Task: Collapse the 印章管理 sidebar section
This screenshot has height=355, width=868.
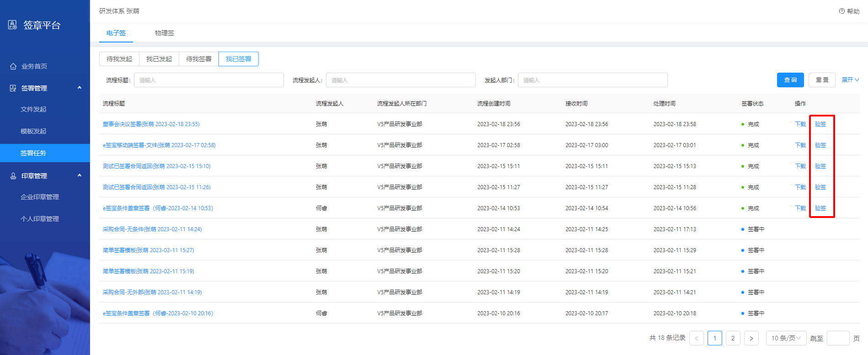Action: pyautogui.click(x=80, y=175)
